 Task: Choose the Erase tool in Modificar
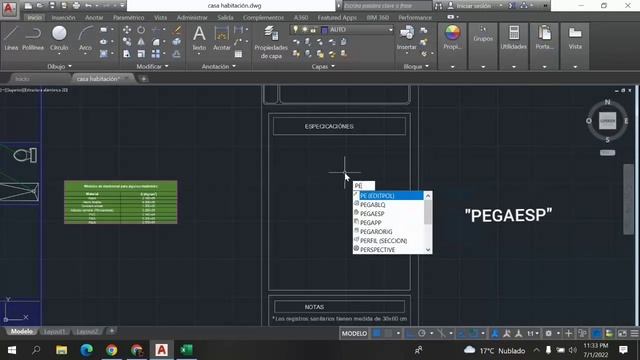point(177,30)
